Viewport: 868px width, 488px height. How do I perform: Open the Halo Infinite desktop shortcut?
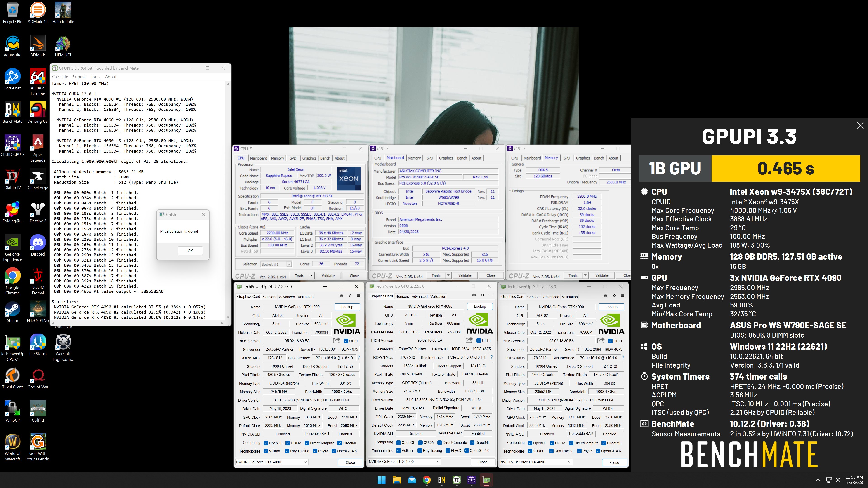coord(63,13)
